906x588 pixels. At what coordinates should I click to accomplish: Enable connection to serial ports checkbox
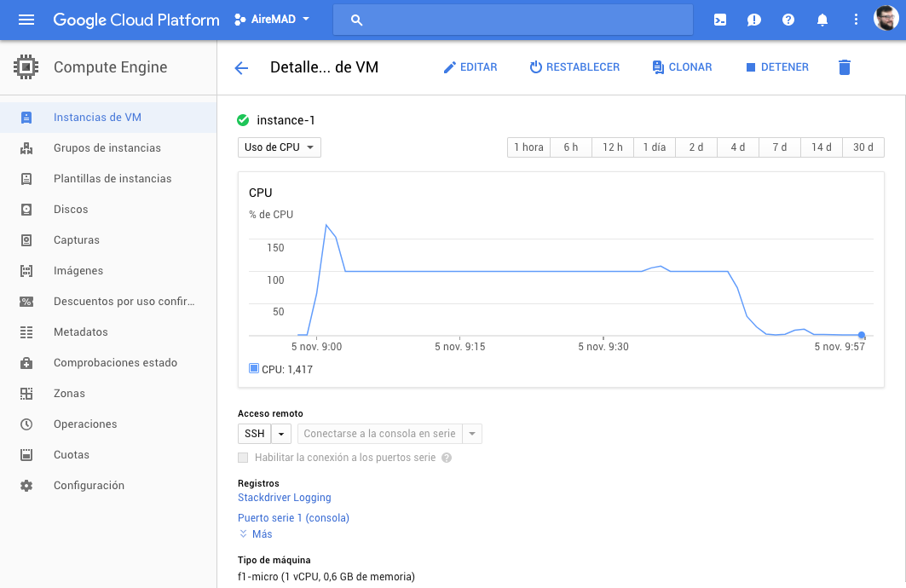pos(245,458)
